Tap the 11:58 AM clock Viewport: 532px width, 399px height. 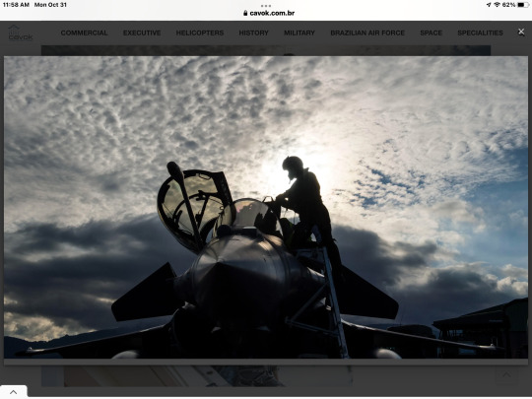pyautogui.click(x=16, y=5)
